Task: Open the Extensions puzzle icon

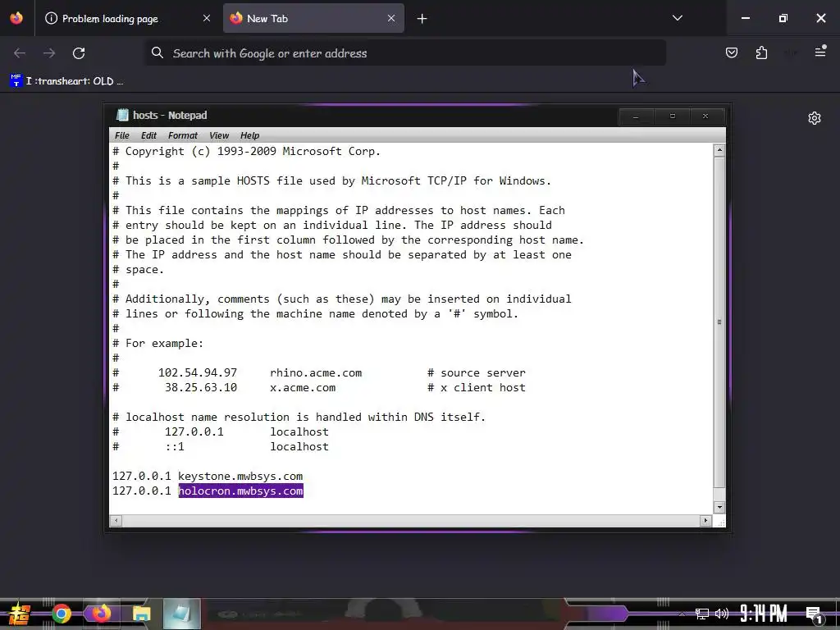Action: coord(761,52)
